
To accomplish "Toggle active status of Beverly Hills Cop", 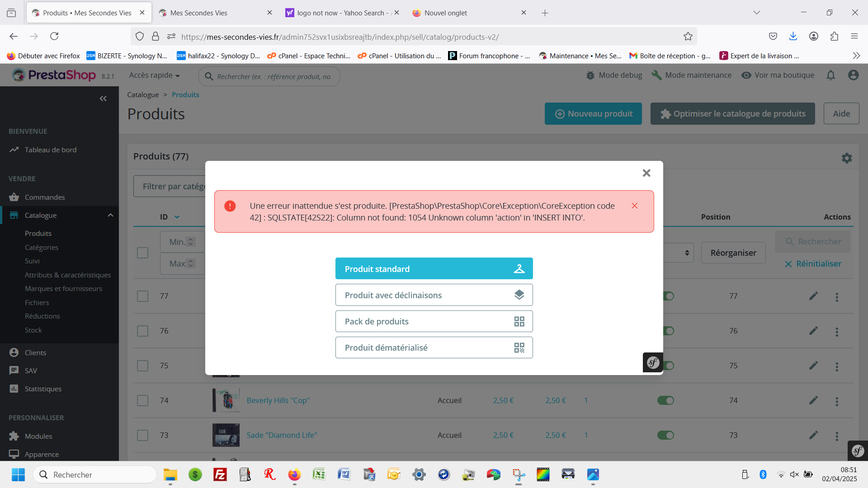I will tap(665, 401).
